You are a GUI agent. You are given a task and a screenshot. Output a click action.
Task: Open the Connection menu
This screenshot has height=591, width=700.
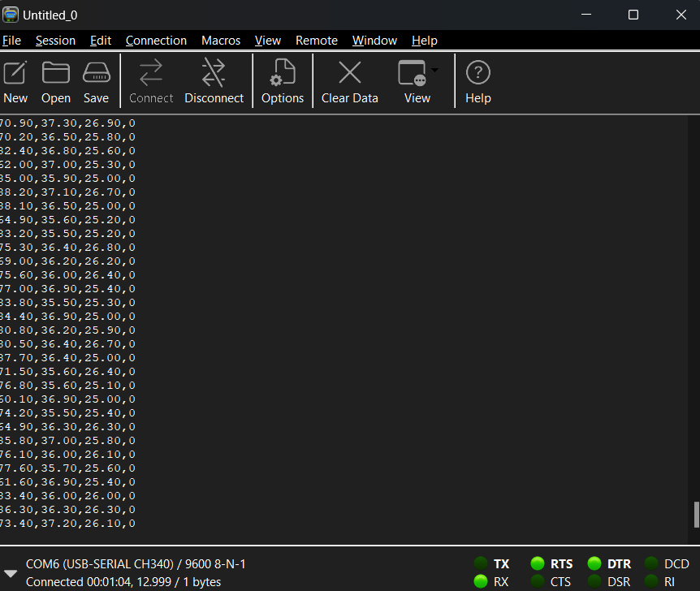(x=156, y=41)
